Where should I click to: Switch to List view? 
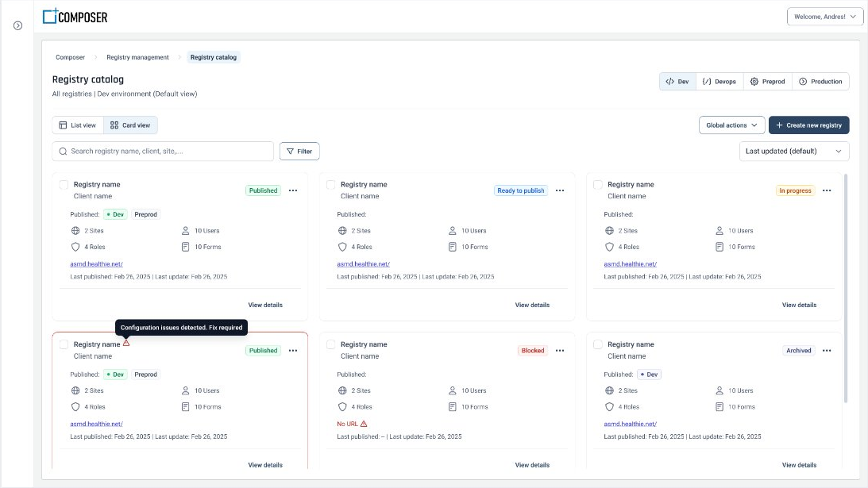coord(78,125)
